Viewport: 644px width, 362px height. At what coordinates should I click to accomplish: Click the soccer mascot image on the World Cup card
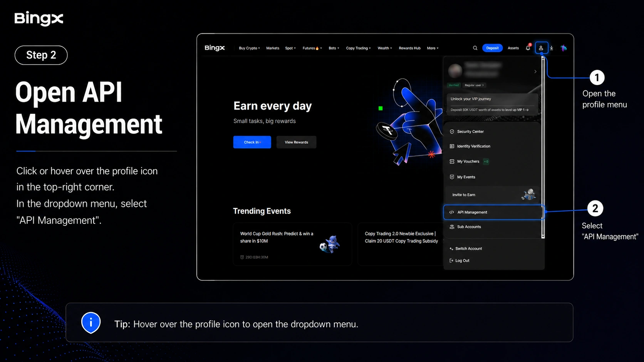330,245
